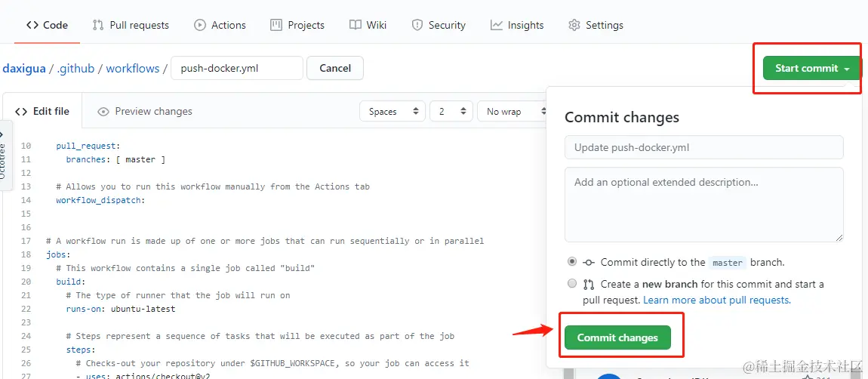The height and width of the screenshot is (379, 868).
Task: Edit the push-docker.yml filename field
Action: pos(237,68)
